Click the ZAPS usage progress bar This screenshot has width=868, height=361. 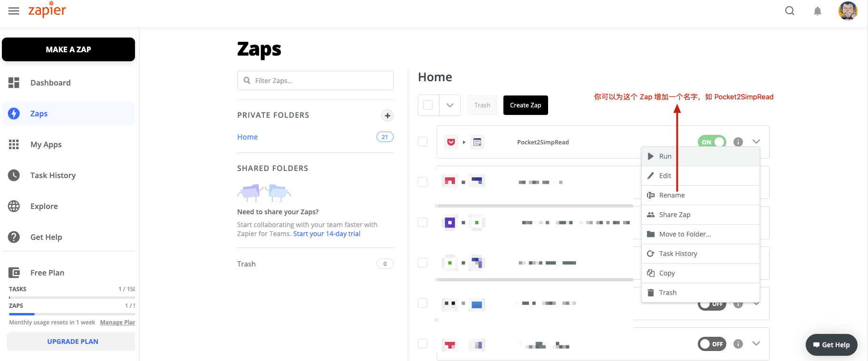[72, 314]
